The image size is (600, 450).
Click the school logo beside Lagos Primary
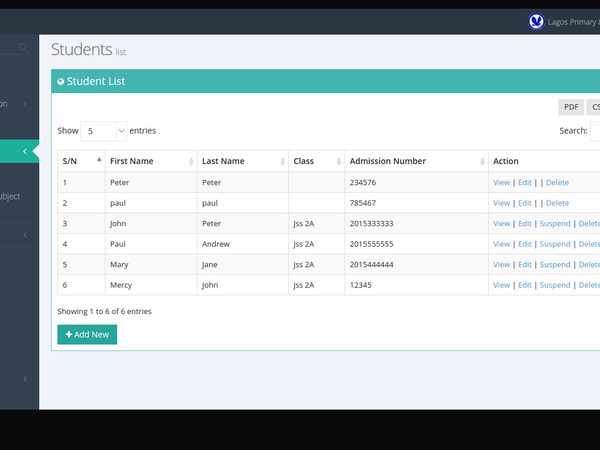[536, 21]
